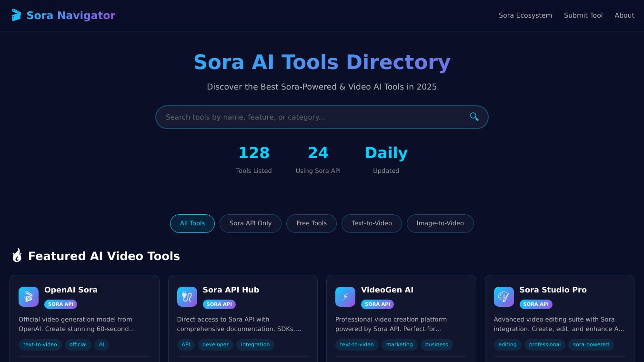
Task: Click the fire icon beside Featured heading
Action: click(17, 256)
